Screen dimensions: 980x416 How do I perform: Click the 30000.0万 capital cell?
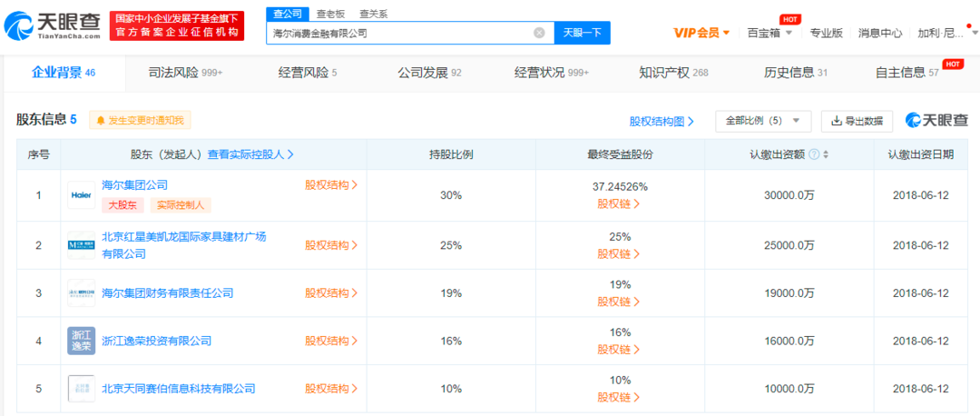pos(789,195)
